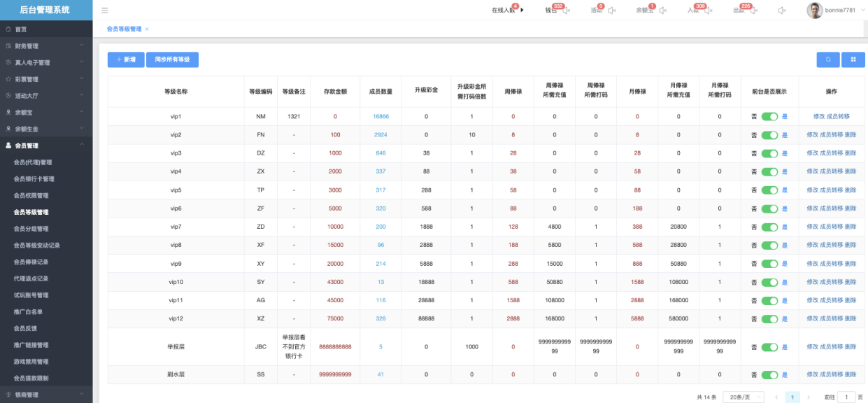
Task: Click the hamburger sidebar collapse icon
Action: [x=105, y=10]
